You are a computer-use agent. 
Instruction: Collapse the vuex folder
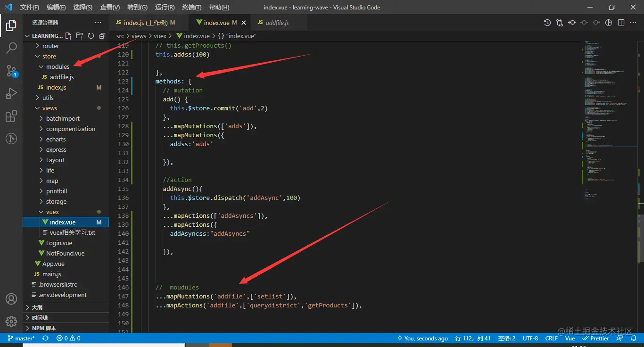(66, 212)
